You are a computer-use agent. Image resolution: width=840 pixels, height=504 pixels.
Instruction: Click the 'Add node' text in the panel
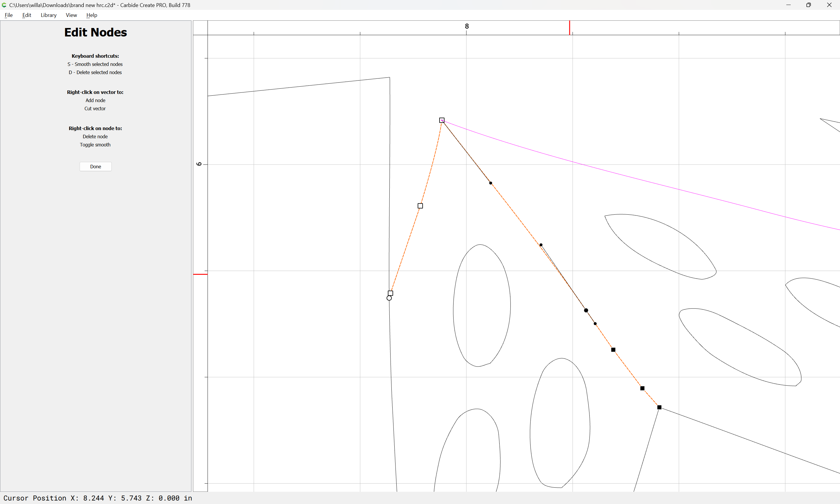[95, 100]
